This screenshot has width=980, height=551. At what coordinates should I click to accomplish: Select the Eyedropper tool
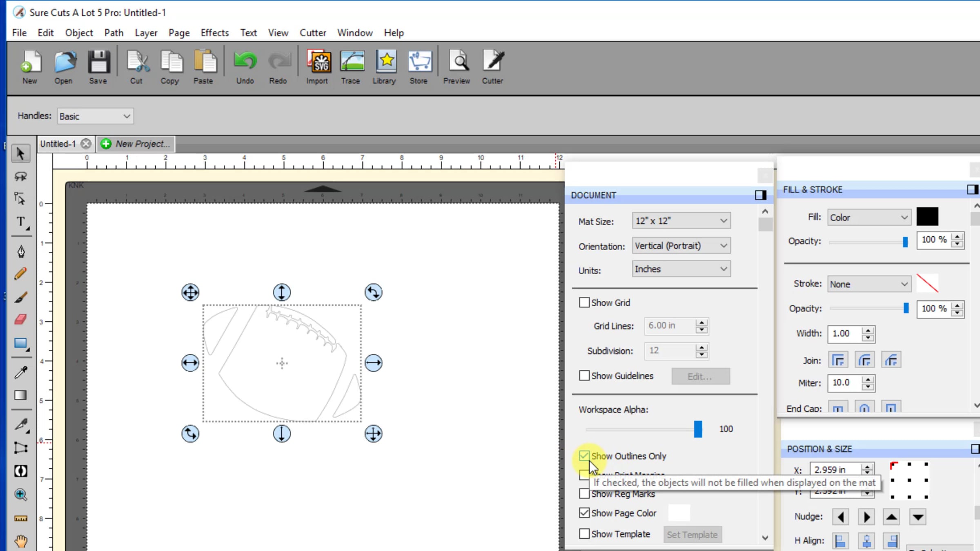(x=20, y=372)
